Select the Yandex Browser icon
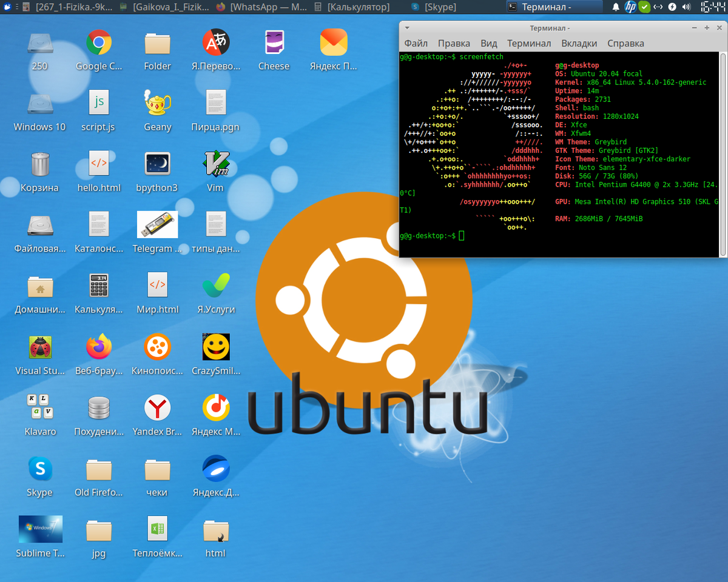The height and width of the screenshot is (582, 728). pos(157,408)
